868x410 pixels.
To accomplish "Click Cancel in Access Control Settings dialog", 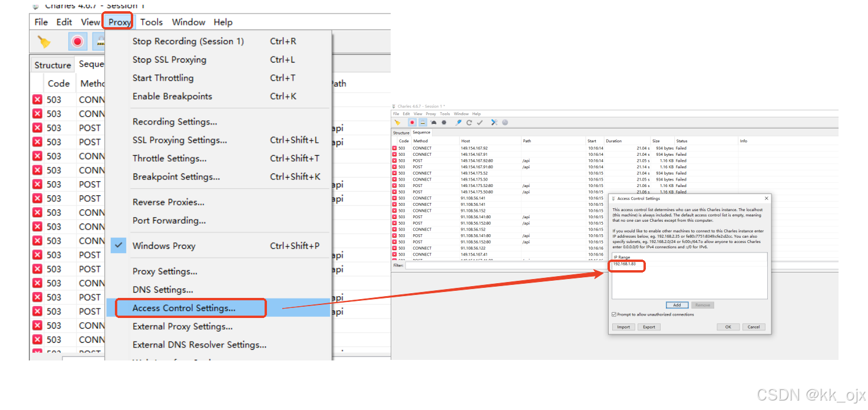I will pyautogui.click(x=754, y=327).
